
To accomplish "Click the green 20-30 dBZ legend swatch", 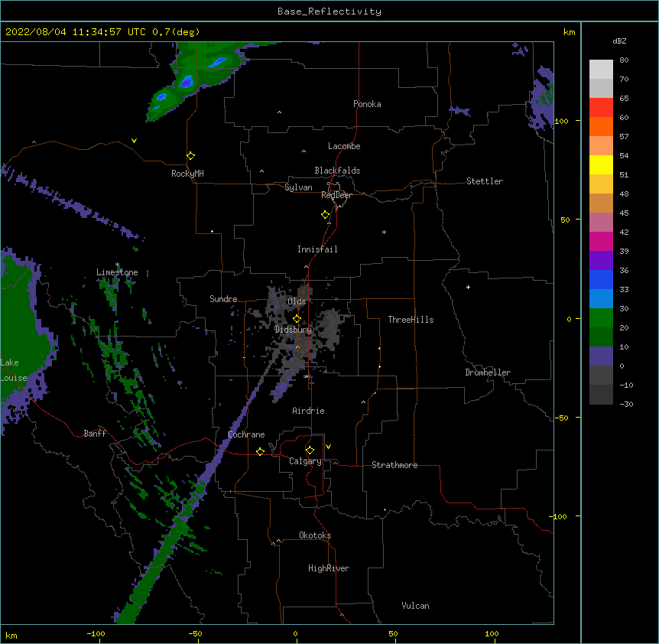I will (601, 318).
